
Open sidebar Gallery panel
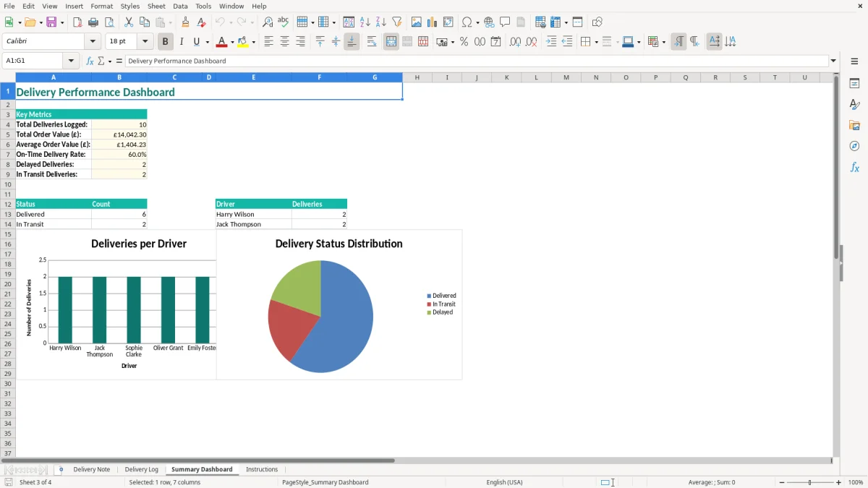(854, 126)
